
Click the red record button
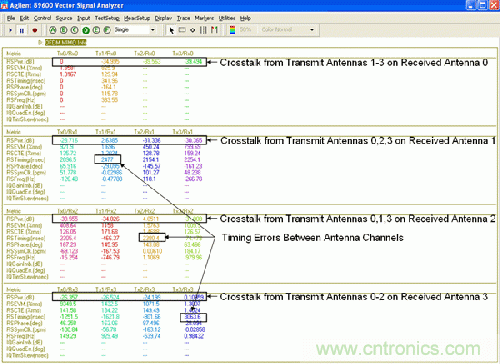[x=35, y=30]
